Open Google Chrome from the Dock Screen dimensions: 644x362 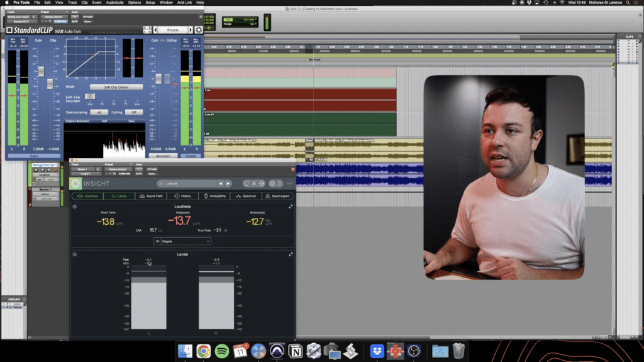(x=203, y=351)
